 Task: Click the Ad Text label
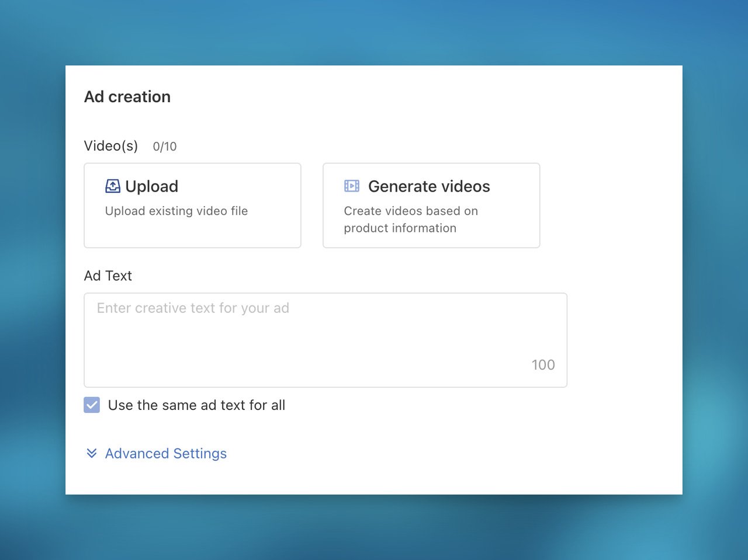[108, 276]
